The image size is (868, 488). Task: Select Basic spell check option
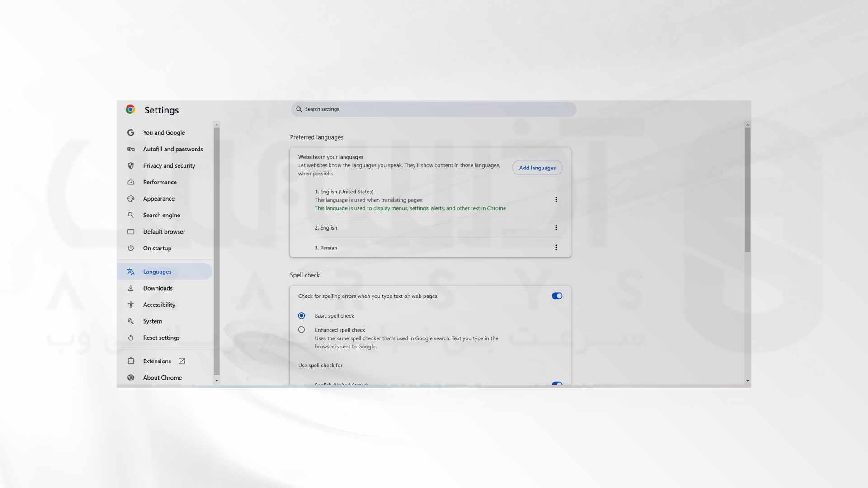point(302,316)
